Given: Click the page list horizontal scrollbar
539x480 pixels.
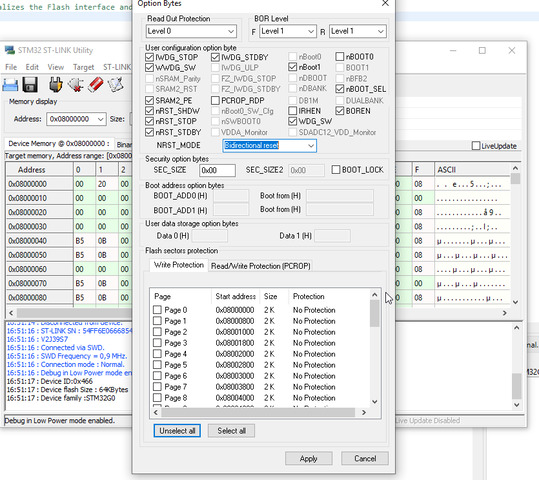Looking at the screenshot, I should click(258, 412).
